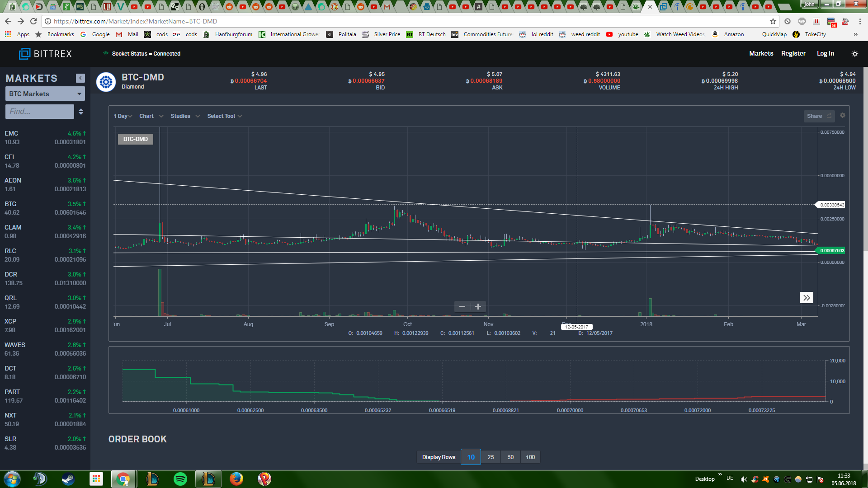Click the chart settings gear icon
This screenshot has width=868, height=488.
[x=843, y=116]
